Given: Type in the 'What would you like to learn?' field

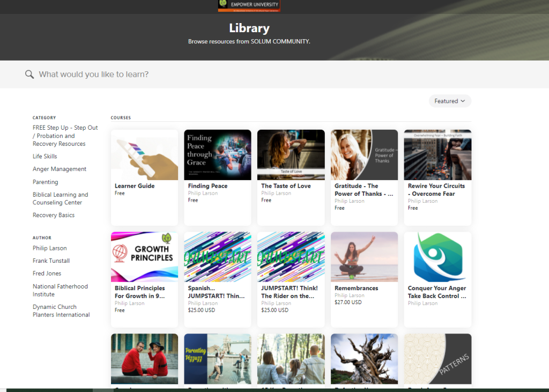Looking at the screenshot, I should 214,75.
